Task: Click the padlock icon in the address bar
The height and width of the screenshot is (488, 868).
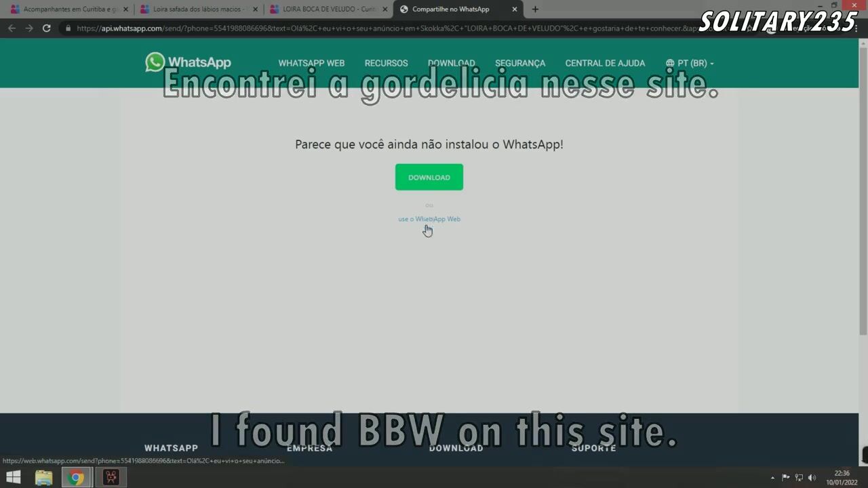Action: (68, 28)
